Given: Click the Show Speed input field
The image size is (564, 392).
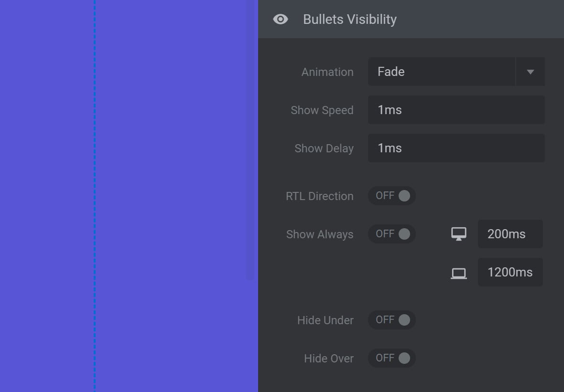Looking at the screenshot, I should coord(456,110).
